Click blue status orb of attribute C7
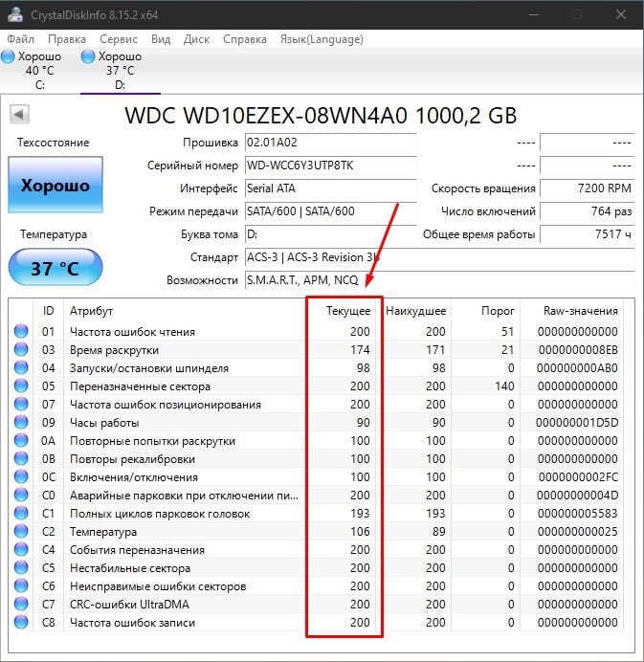Image resolution: width=644 pixels, height=662 pixels. tap(21, 604)
